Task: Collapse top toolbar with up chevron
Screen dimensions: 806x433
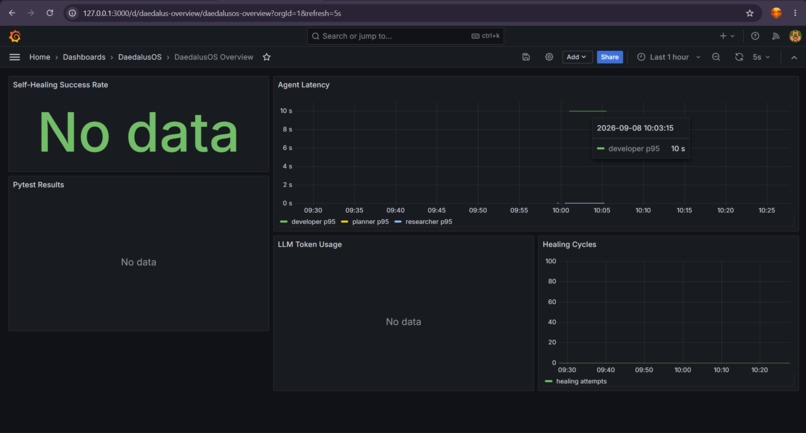Action: point(794,58)
